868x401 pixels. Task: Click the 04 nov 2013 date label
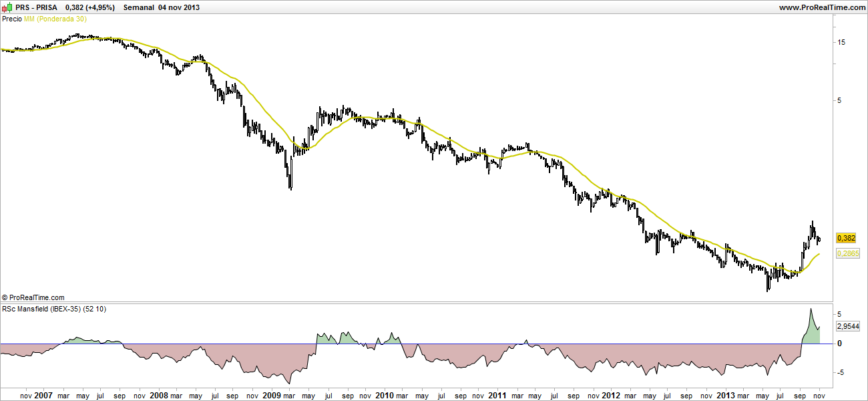179,7
